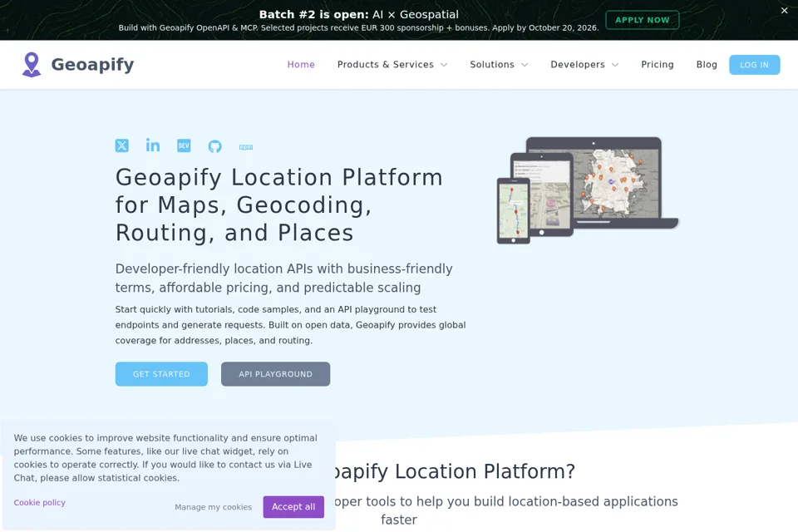Accept all cookies
Screen dimensions: 798x532
pyautogui.click(x=293, y=507)
